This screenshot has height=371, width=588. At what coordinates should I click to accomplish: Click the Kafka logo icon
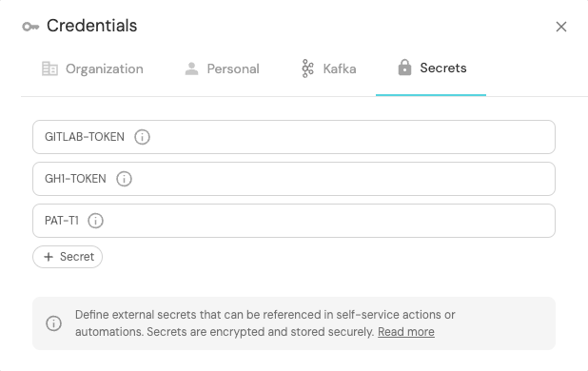pyautogui.click(x=307, y=68)
